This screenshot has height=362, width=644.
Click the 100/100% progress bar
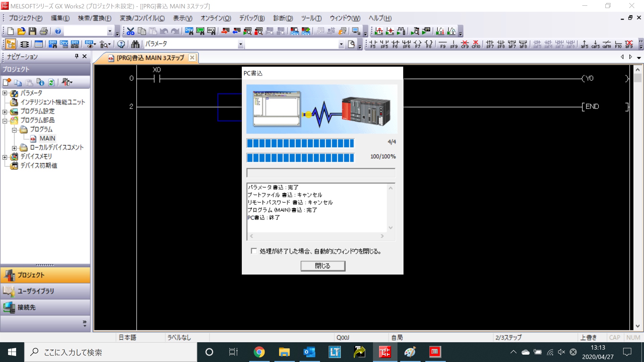tap(300, 158)
